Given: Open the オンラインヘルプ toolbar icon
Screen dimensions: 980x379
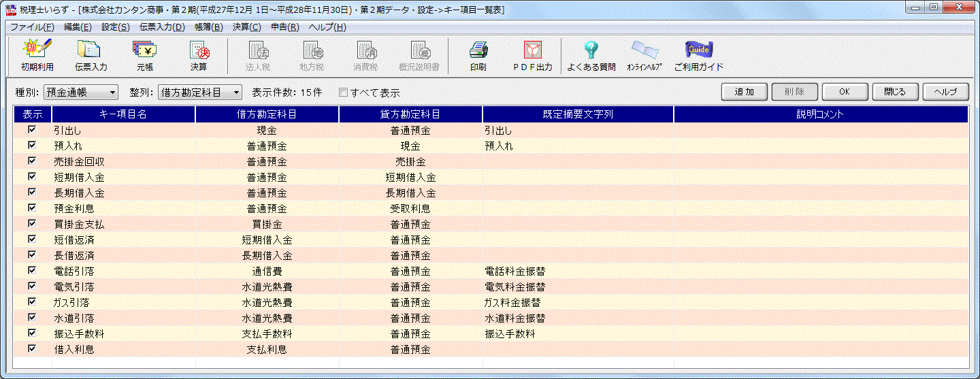Looking at the screenshot, I should coord(644,55).
